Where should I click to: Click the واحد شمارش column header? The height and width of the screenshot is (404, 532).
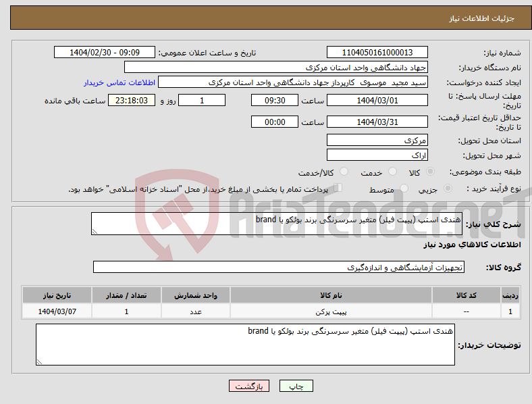point(196,295)
